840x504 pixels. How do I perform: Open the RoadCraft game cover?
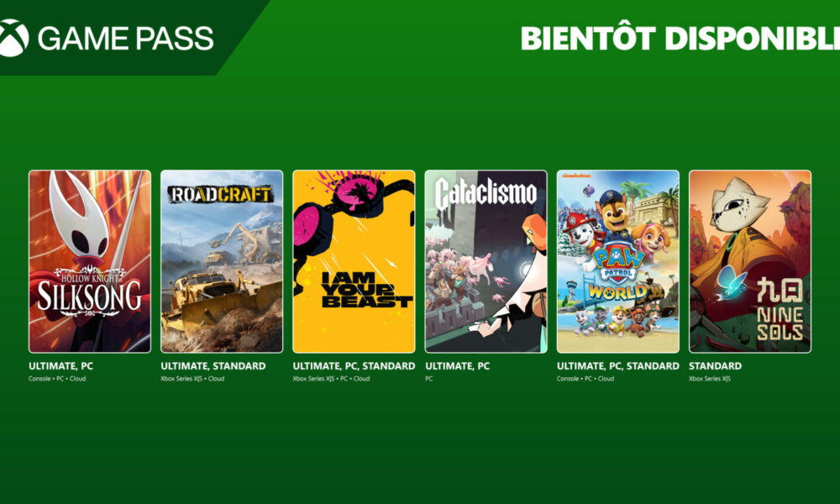222,261
